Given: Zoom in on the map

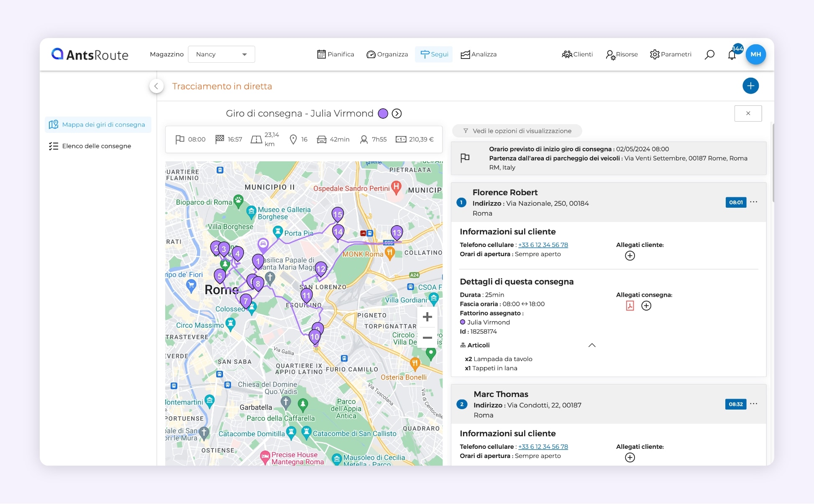Looking at the screenshot, I should [x=427, y=317].
